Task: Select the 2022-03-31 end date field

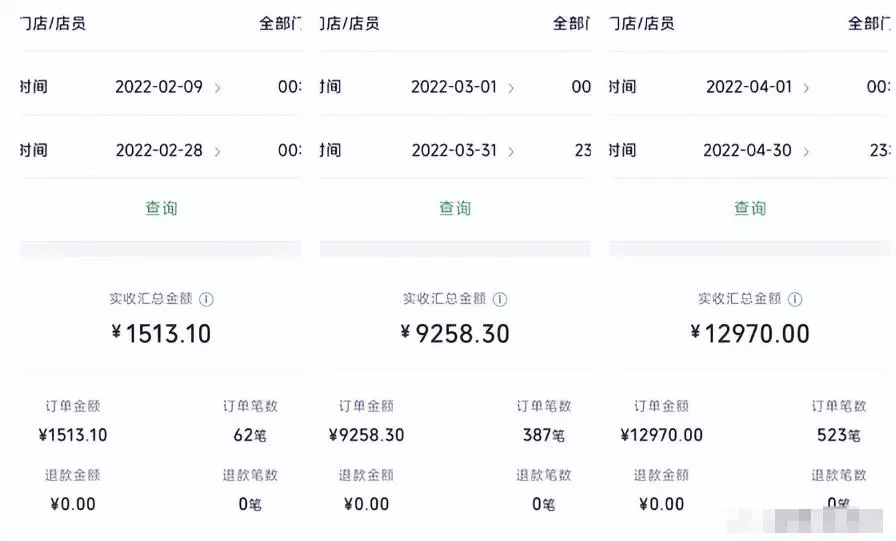Action: pyautogui.click(x=453, y=151)
